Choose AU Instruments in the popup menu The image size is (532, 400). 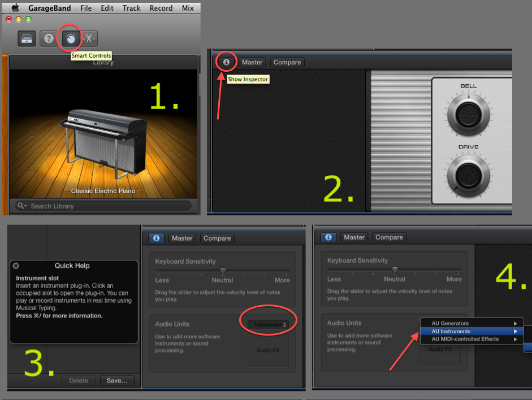click(472, 331)
